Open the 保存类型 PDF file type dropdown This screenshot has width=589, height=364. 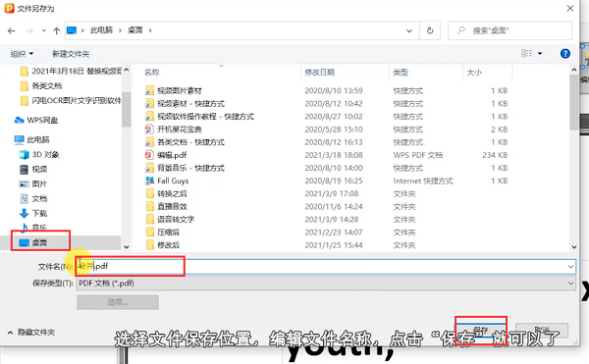(326, 284)
